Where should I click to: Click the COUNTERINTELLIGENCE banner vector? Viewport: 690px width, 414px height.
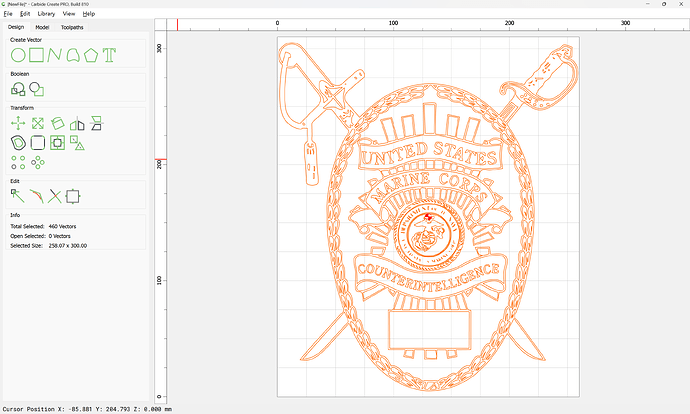click(429, 277)
